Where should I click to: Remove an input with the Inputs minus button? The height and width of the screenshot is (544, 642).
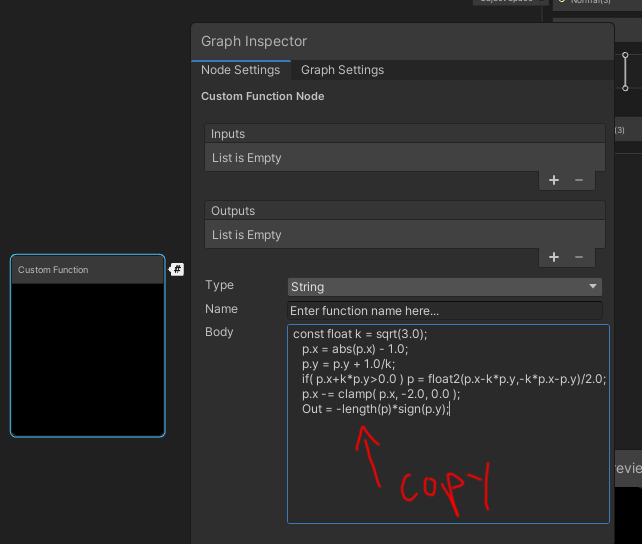pyautogui.click(x=579, y=180)
